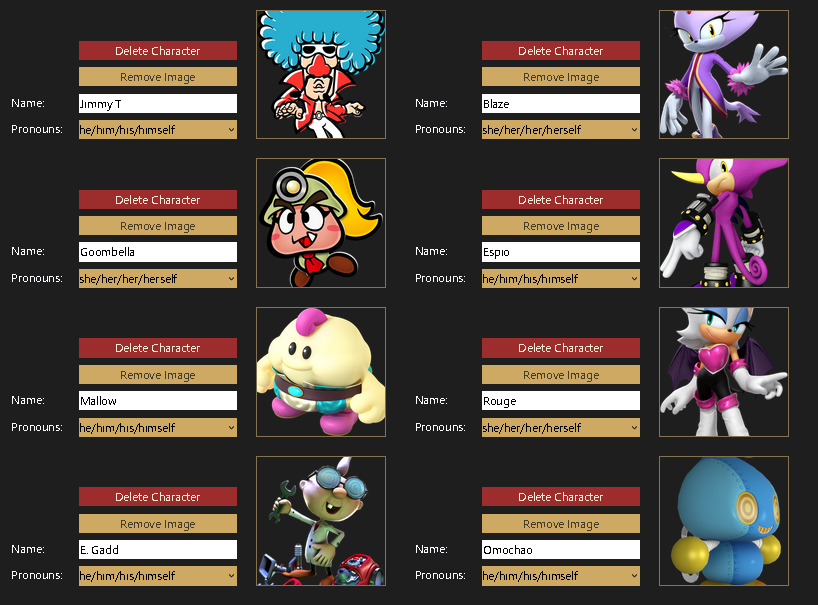Select Espio's character image
The width and height of the screenshot is (818, 605).
tap(724, 223)
